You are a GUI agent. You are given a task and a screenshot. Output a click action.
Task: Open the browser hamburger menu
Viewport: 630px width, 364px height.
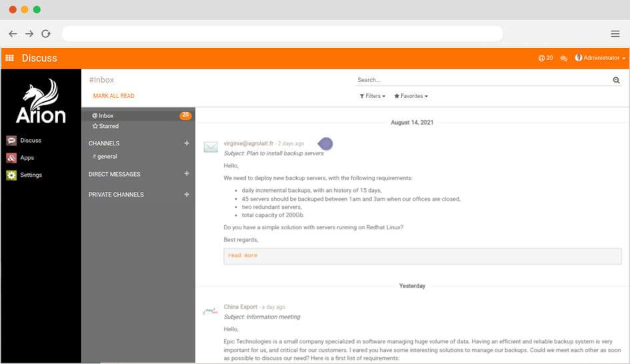click(x=615, y=34)
